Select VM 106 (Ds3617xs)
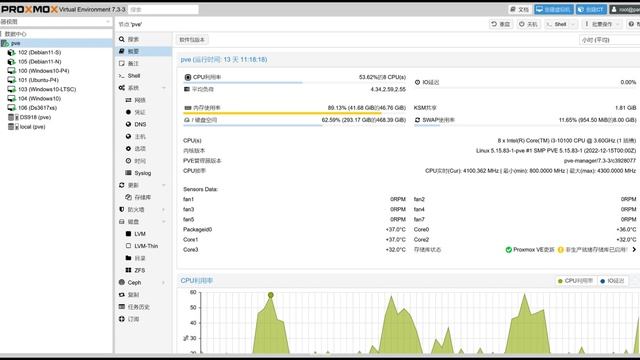 pyautogui.click(x=56, y=108)
